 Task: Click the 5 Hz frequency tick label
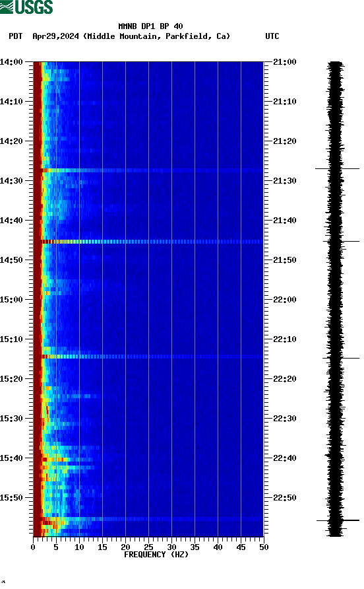click(x=56, y=547)
